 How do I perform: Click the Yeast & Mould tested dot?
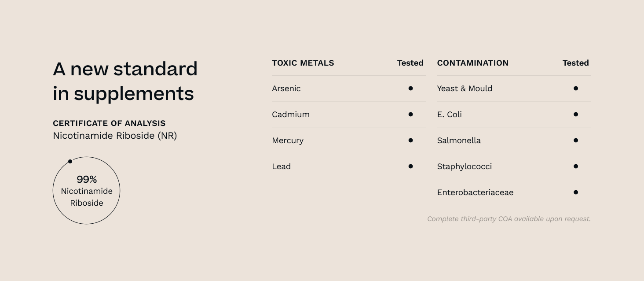(x=575, y=88)
